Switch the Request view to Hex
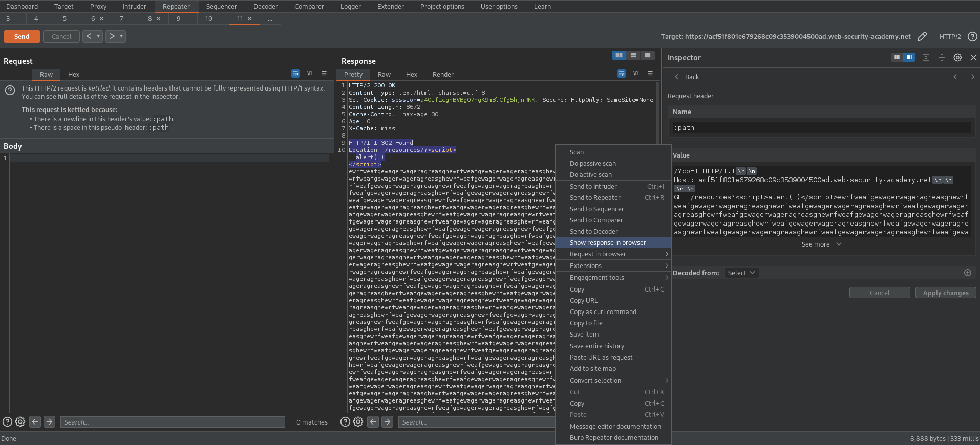The width and height of the screenshot is (980, 445). 74,75
